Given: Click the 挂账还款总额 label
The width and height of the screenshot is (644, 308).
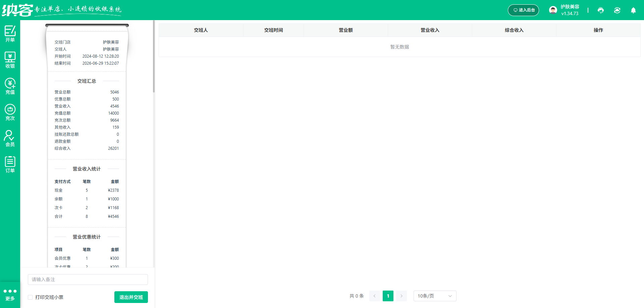Looking at the screenshot, I should [67, 134].
